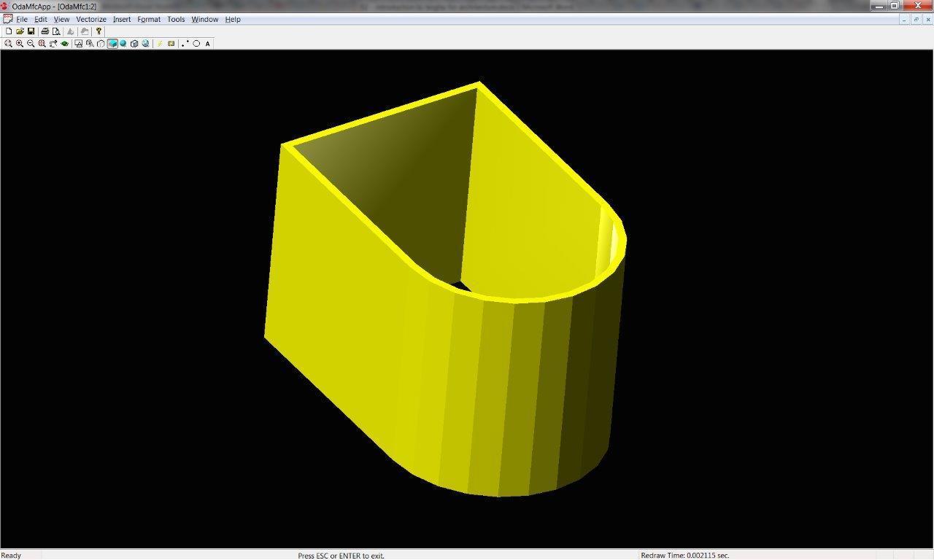Click the Print icon in the toolbar
Screen dimensions: 934x560
(x=45, y=31)
